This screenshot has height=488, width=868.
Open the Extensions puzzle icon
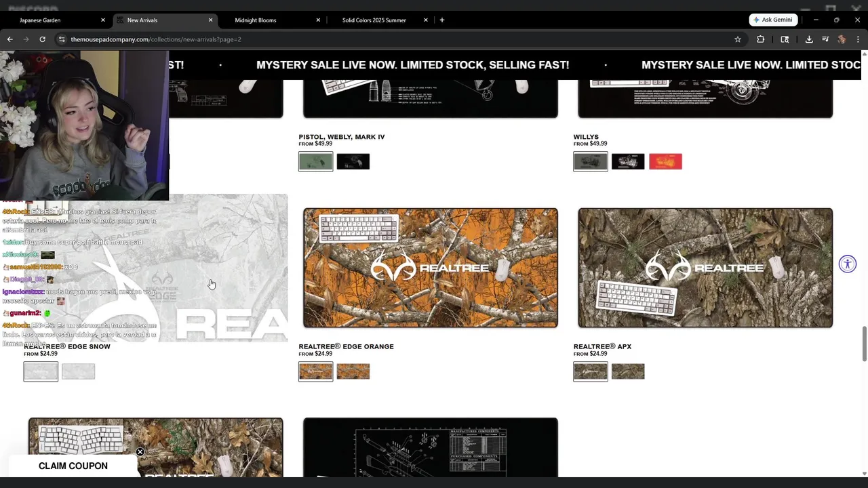[x=761, y=39]
